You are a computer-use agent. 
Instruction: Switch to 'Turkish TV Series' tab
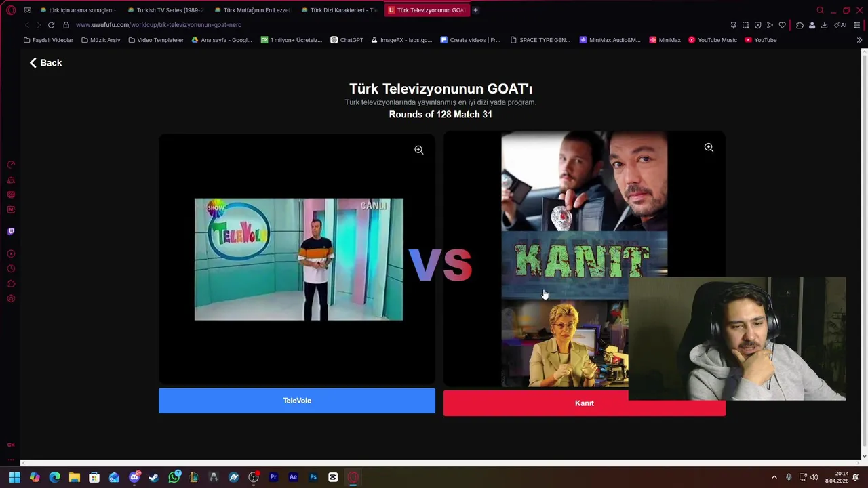(165, 10)
